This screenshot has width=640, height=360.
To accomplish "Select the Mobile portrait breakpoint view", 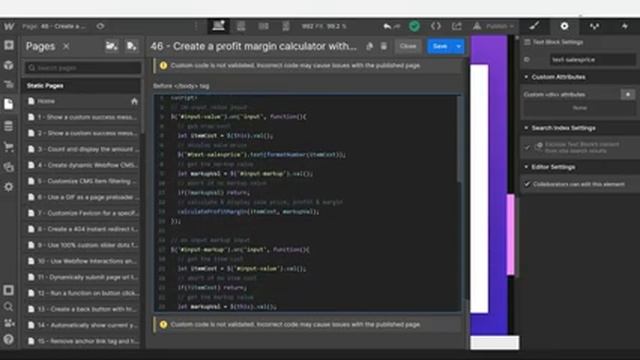I will [286, 26].
